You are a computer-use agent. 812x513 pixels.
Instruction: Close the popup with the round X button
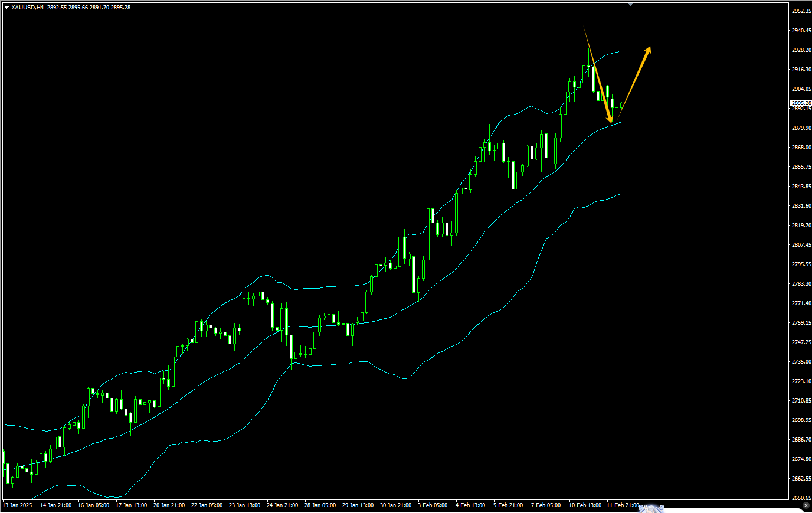pyautogui.click(x=806, y=505)
